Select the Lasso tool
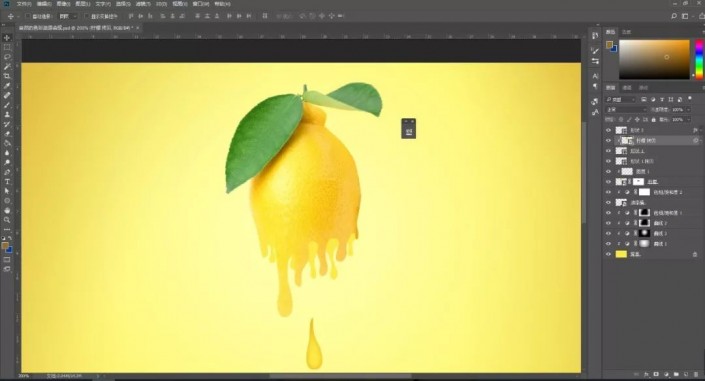 coord(7,57)
